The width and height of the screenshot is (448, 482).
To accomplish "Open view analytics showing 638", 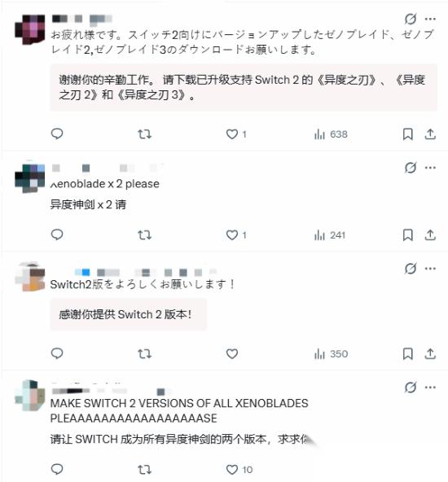I will click(331, 134).
